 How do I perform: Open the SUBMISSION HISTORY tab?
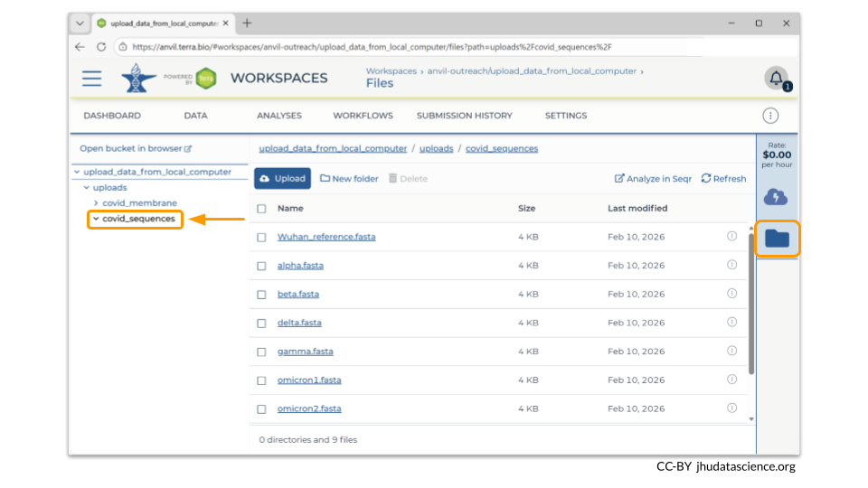465,116
